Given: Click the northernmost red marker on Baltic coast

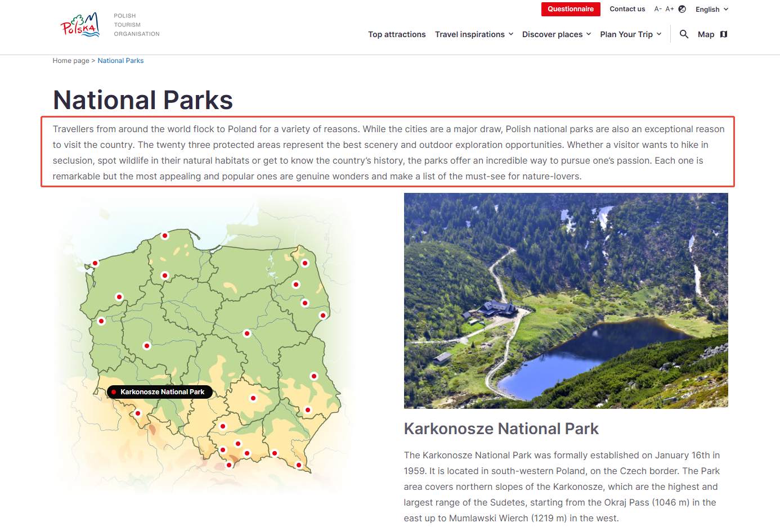Looking at the screenshot, I should click(165, 236).
